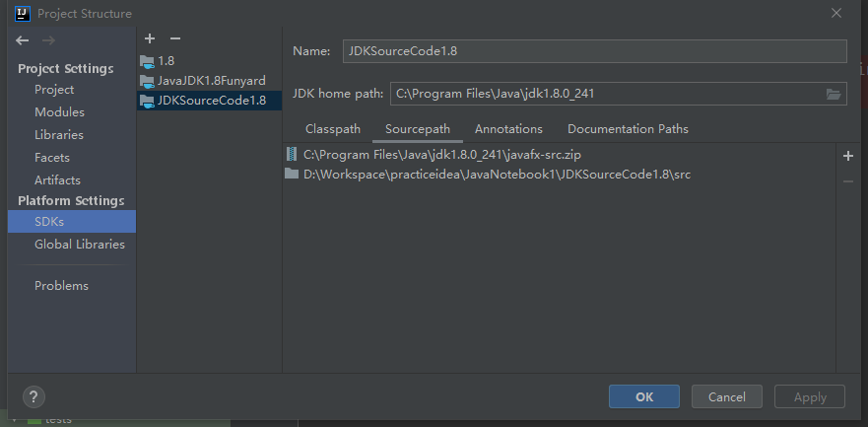This screenshot has width=868, height=427.
Task: Select the javafx-src.zip sourcepath row
Action: tap(559, 155)
